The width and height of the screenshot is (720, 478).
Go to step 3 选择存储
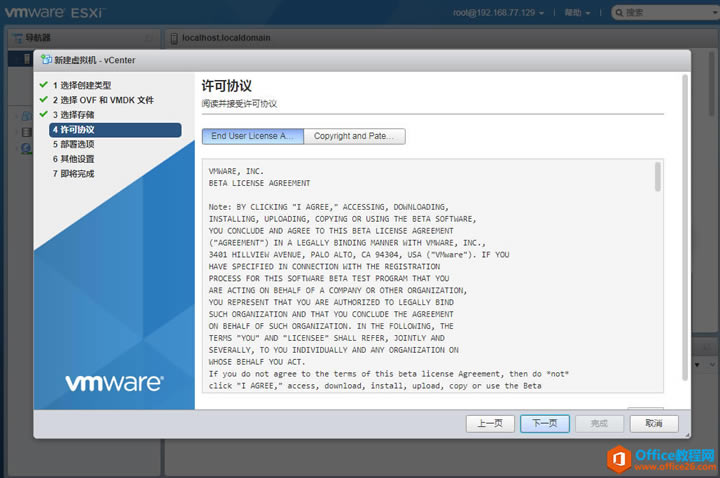coord(73,115)
